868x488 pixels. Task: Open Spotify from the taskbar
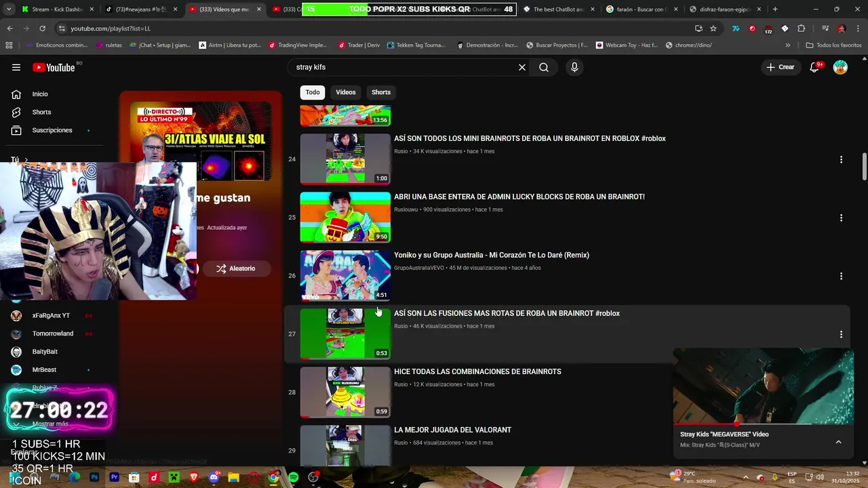pos(293,477)
